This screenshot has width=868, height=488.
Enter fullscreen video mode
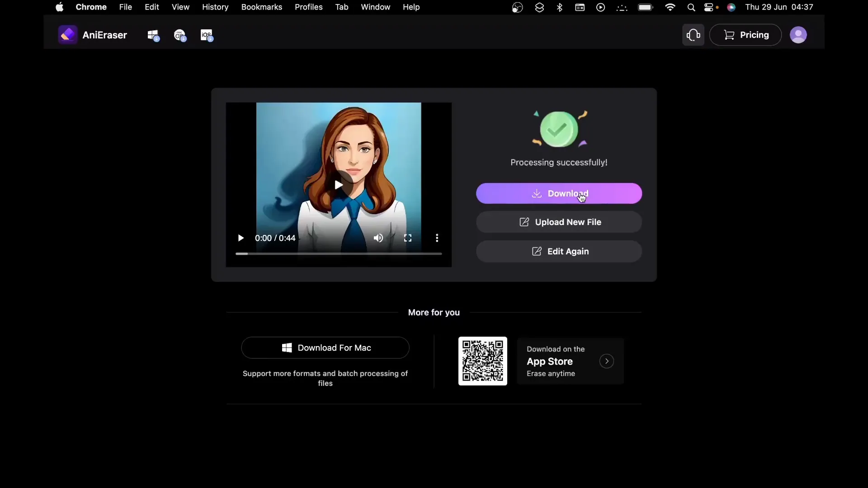coord(408,238)
